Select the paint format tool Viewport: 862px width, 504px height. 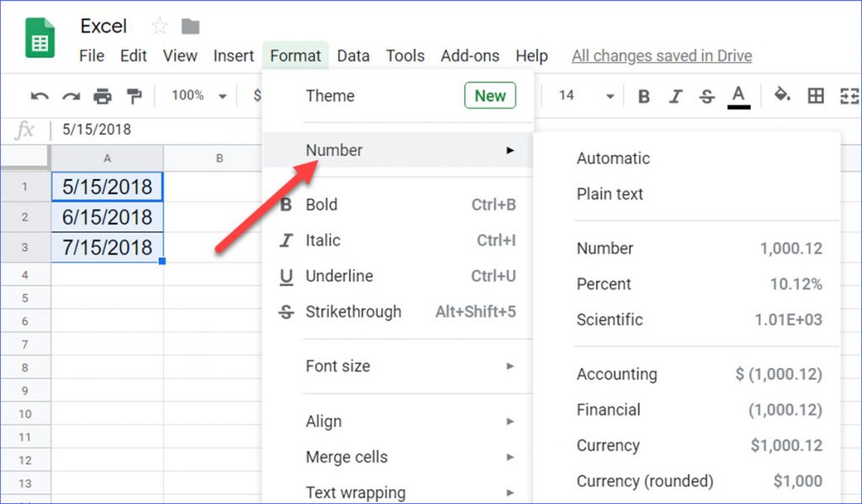(x=134, y=97)
